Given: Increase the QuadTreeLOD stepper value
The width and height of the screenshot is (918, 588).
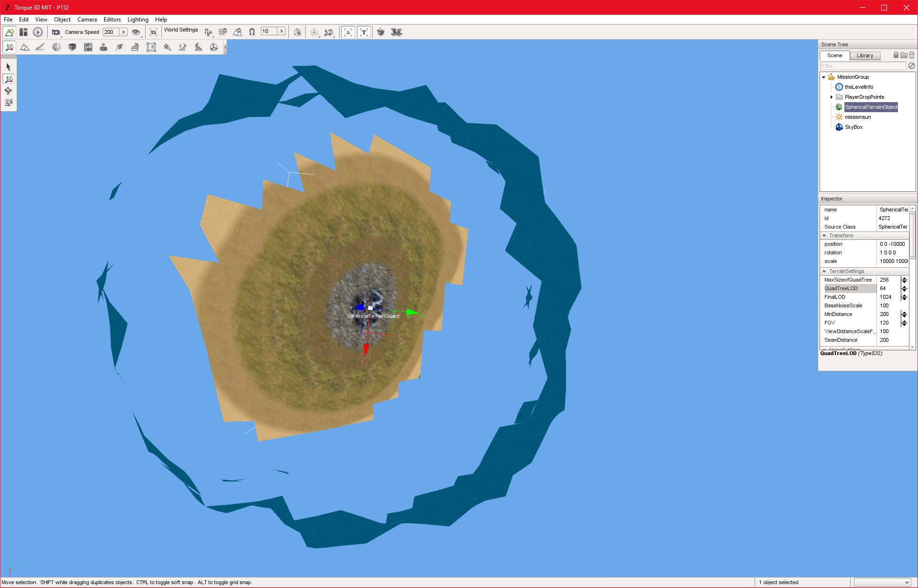Looking at the screenshot, I should pyautogui.click(x=904, y=286).
